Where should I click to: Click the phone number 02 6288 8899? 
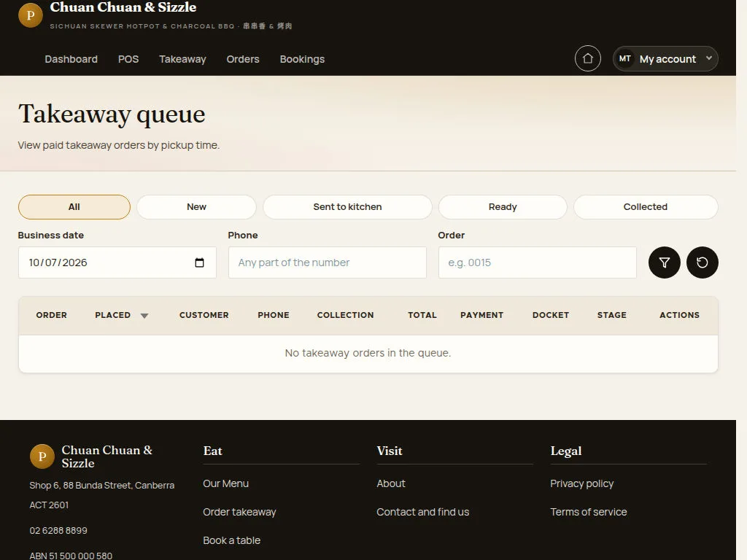pyautogui.click(x=58, y=531)
